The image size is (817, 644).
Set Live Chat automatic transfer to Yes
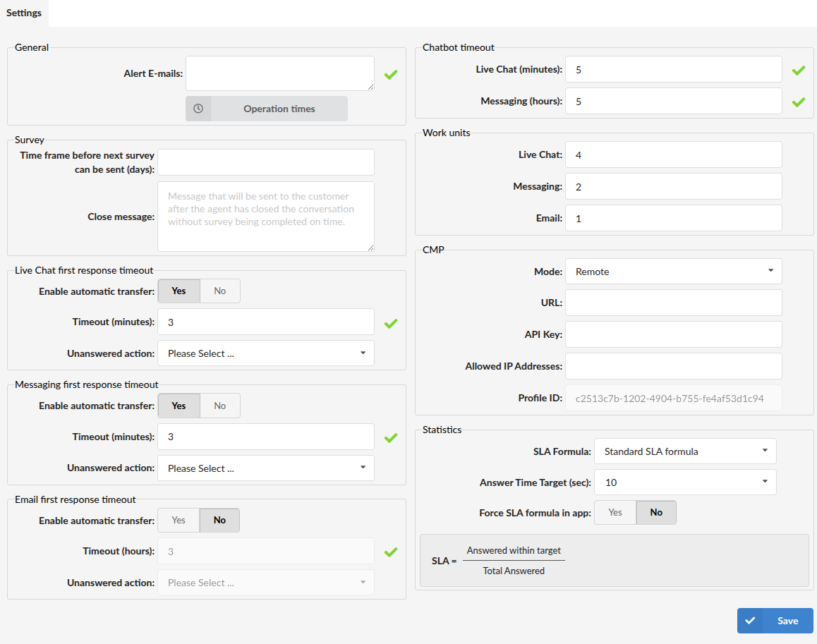tap(178, 291)
